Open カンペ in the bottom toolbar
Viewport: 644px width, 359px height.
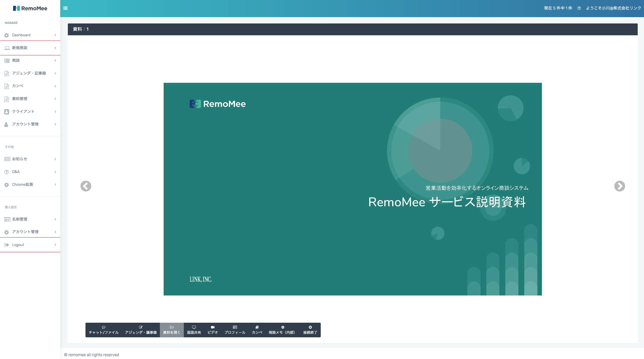(257, 330)
